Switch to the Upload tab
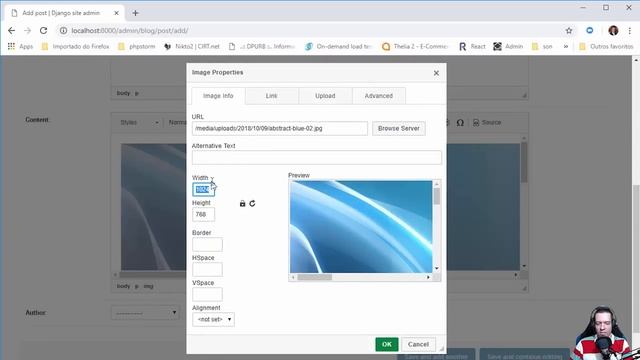 tap(325, 96)
